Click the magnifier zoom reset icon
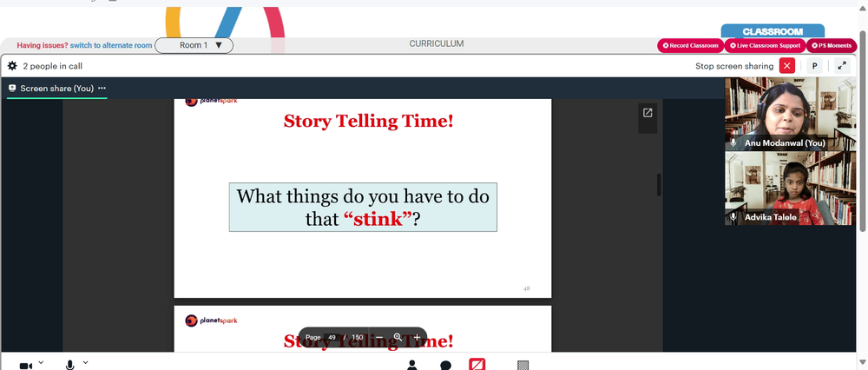Viewport: 868px width, 370px height. [398, 337]
